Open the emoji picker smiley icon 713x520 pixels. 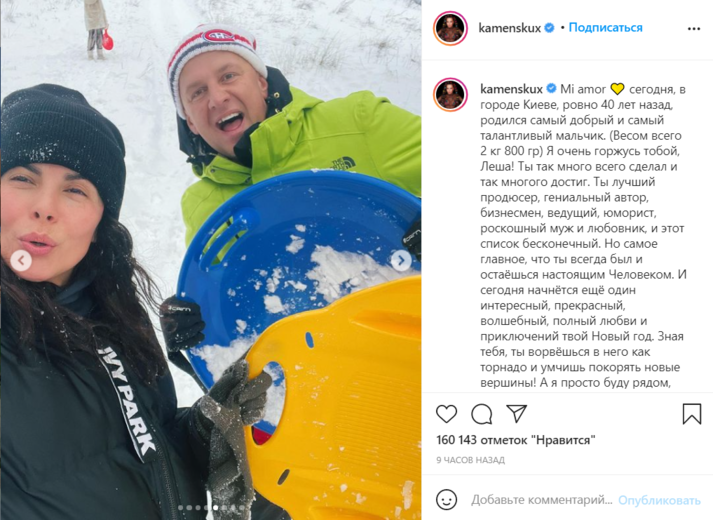tap(446, 500)
